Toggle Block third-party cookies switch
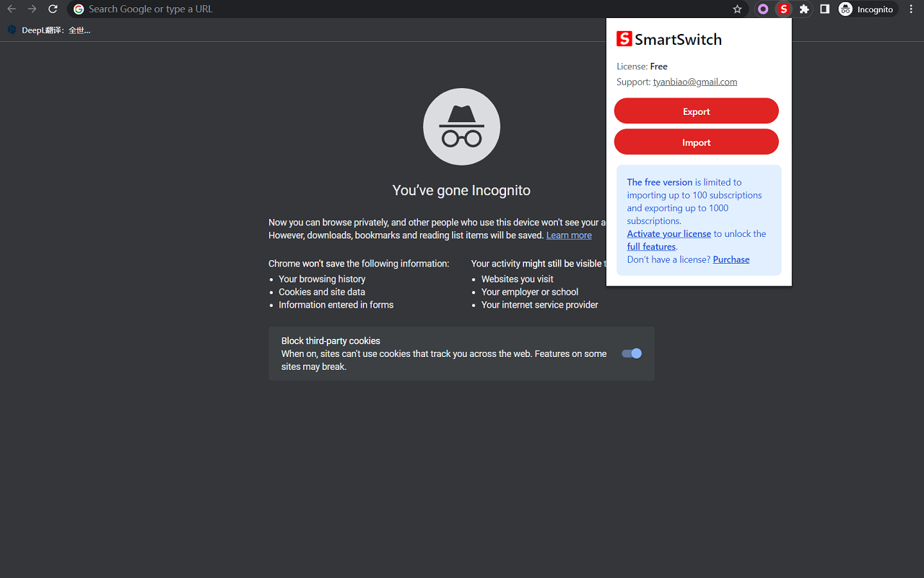 632,353
